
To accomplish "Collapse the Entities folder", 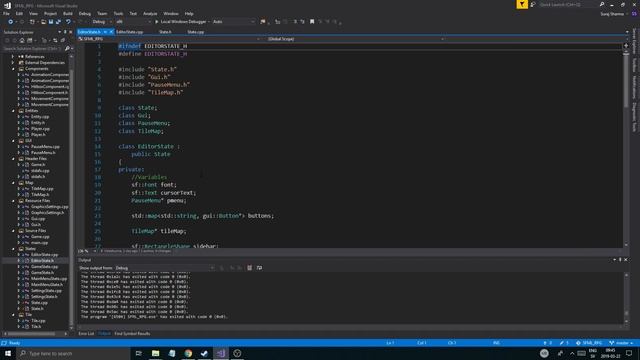I will (13, 111).
